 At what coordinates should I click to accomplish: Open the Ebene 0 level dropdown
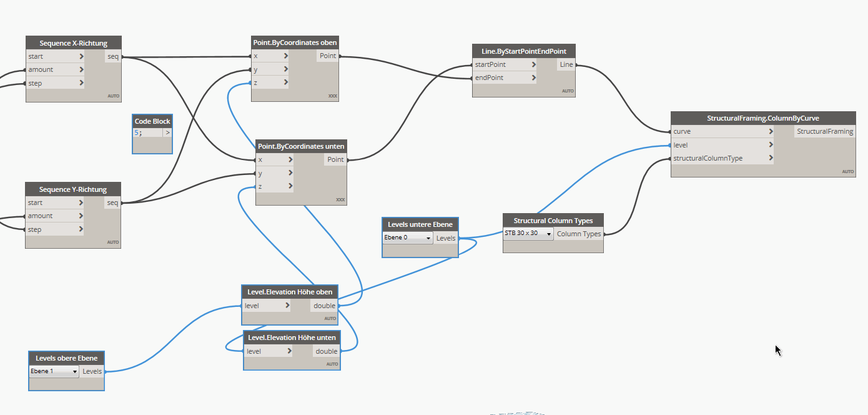tap(408, 238)
